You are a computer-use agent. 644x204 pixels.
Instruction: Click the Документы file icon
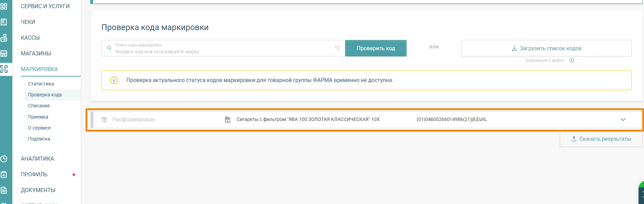[4, 190]
